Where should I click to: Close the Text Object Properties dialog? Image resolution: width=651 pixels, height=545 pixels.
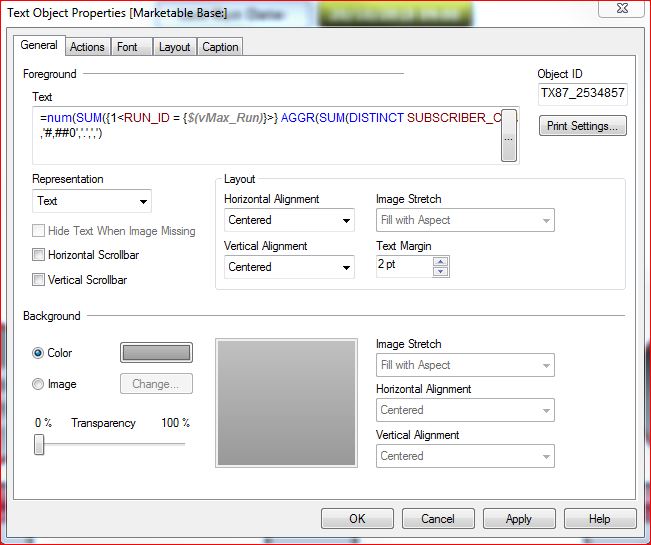(622, 8)
